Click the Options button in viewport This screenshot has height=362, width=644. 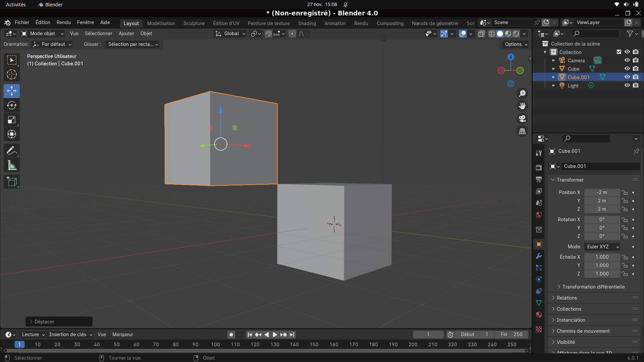(516, 44)
